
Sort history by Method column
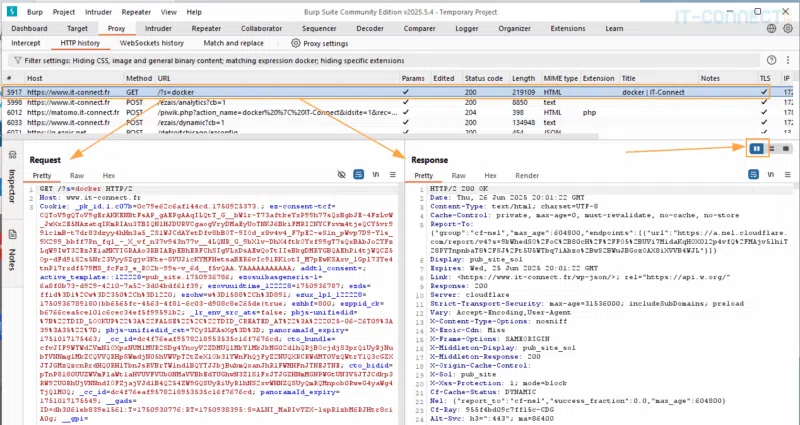click(139, 78)
